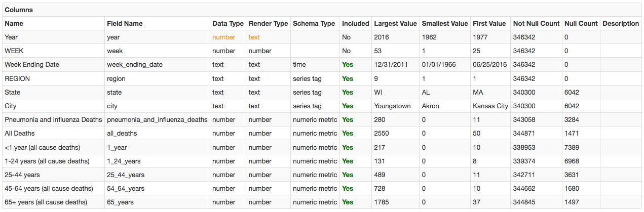Viewport: 644px width, 212px height.
Task: Select the Null Count column header
Action: click(x=581, y=23)
